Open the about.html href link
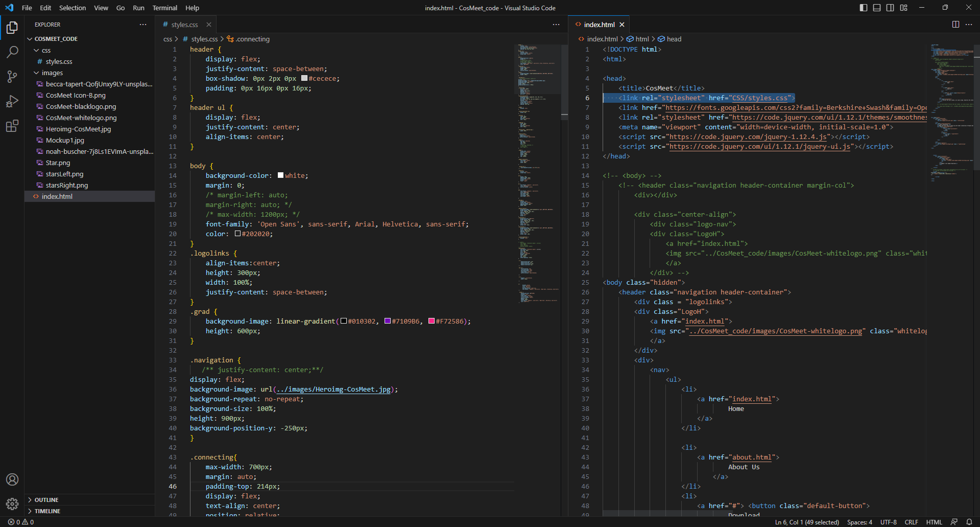Image resolution: width=980 pixels, height=527 pixels. click(752, 457)
